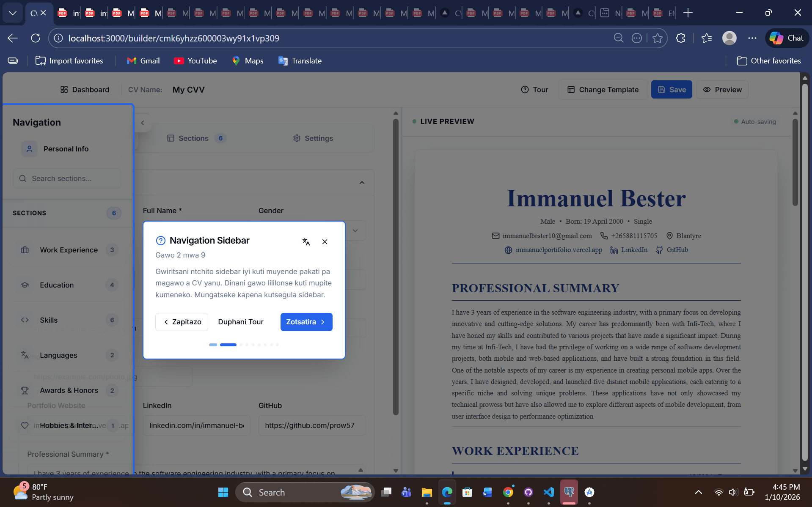Open a new browser tab
Viewport: 812px width, 507px height.
coord(688,13)
